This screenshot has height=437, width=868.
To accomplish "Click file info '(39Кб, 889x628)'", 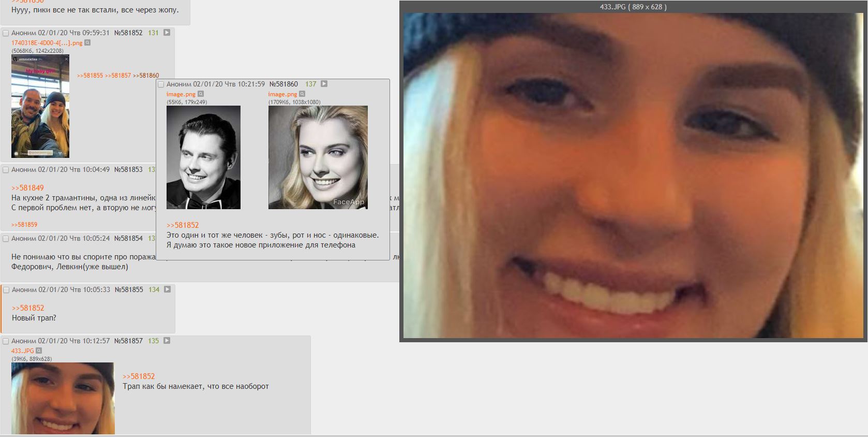I will click(x=32, y=359).
